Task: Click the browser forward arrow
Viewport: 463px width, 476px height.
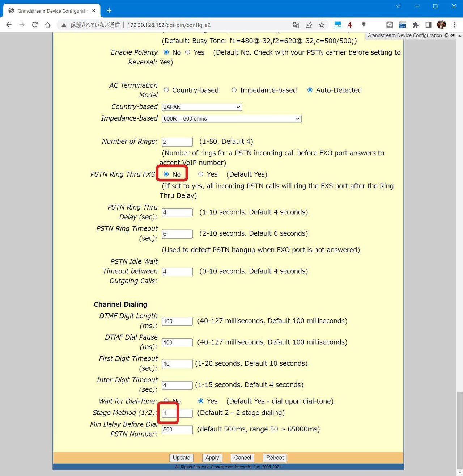Action: [x=22, y=25]
